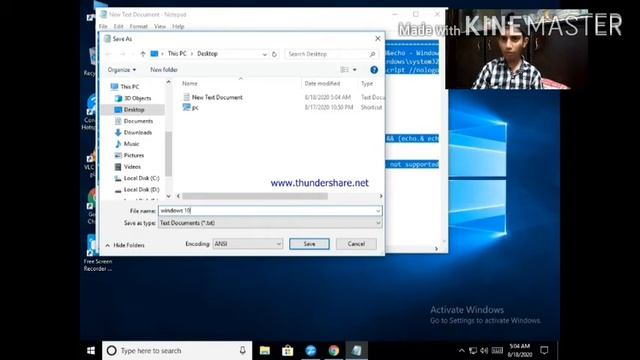The height and width of the screenshot is (360, 640).
Task: Switch to Notepad in taskbar
Action: point(356,350)
